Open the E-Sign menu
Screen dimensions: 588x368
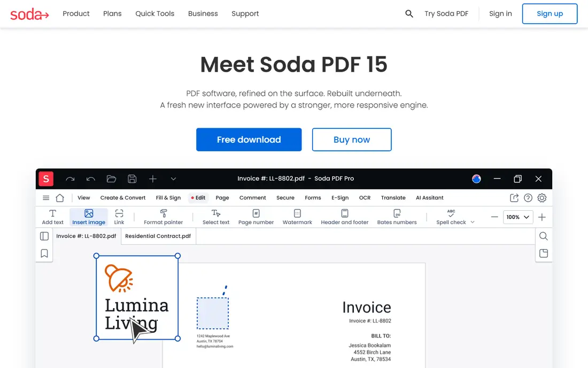340,198
